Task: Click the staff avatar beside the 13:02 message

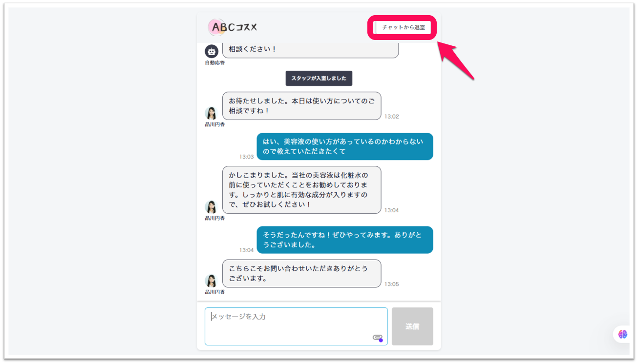Action: [x=211, y=113]
